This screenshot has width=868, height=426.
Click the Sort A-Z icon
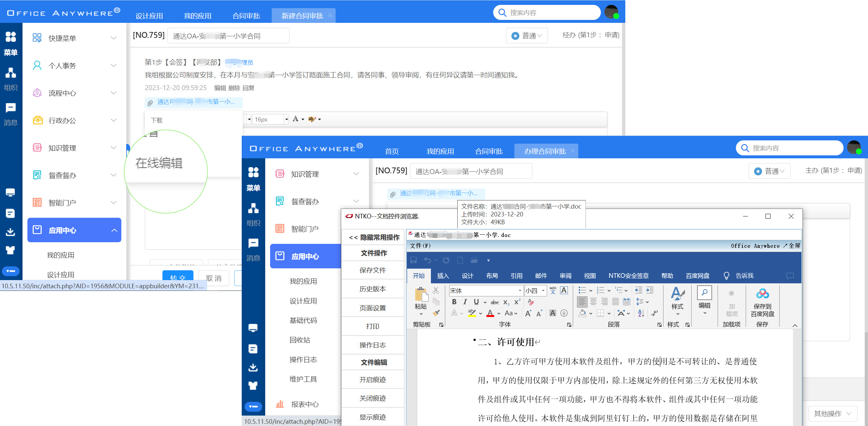click(x=641, y=313)
